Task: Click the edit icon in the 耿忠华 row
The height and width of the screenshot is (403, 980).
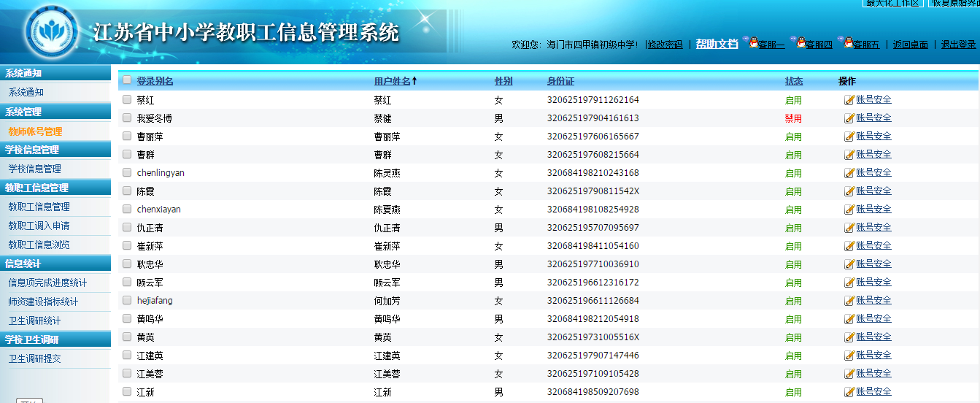Action: 849,264
